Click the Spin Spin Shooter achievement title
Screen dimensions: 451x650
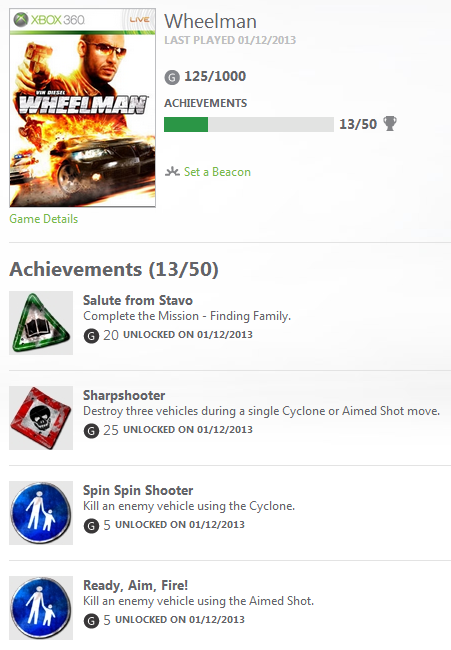coord(138,490)
